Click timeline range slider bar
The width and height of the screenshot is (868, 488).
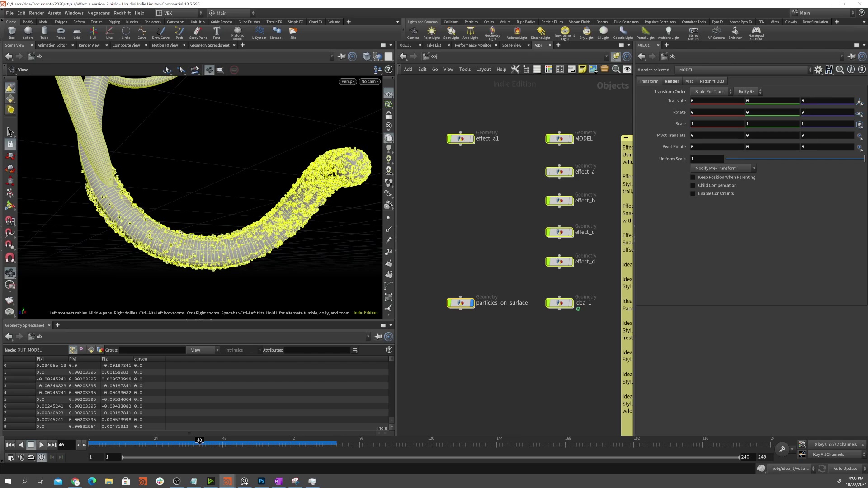pyautogui.click(x=430, y=457)
